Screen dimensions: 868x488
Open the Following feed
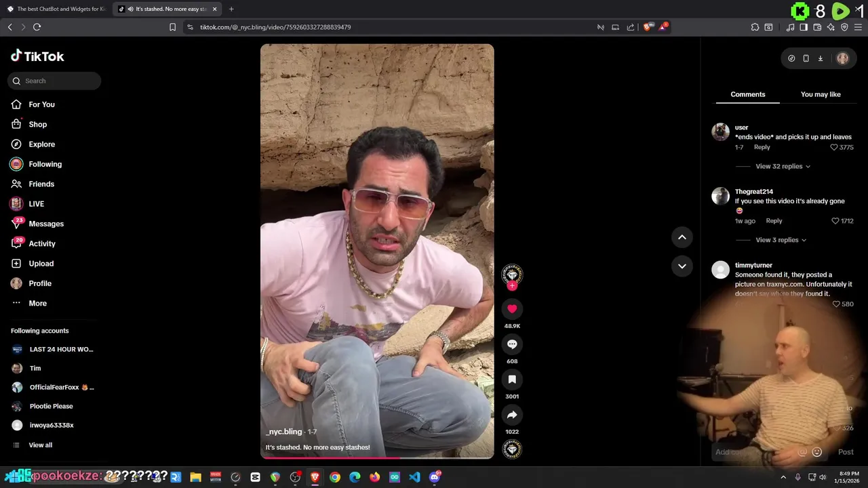tap(45, 164)
